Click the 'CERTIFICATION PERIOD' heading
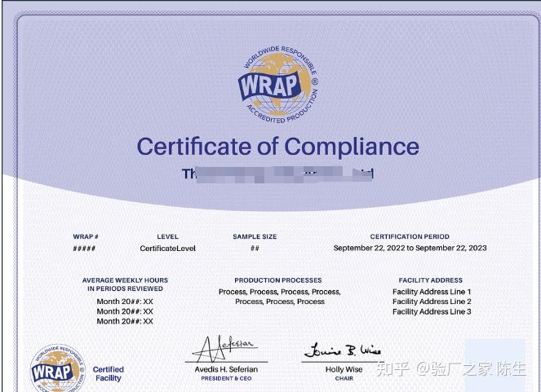The image size is (541, 392). (410, 236)
